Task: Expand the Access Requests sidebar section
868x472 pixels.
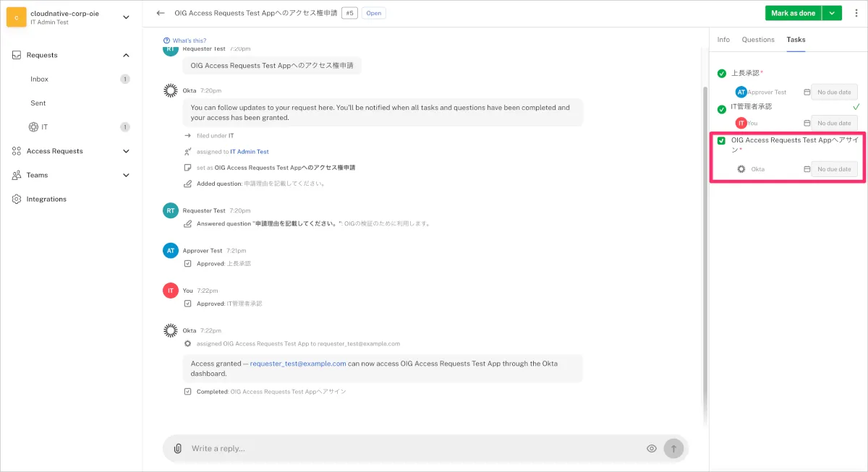Action: pyautogui.click(x=126, y=151)
